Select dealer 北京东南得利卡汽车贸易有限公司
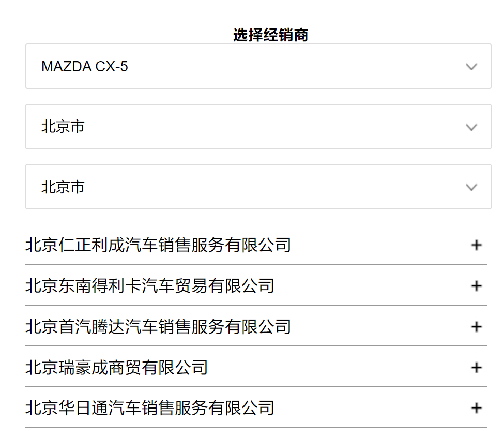Image resolution: width=504 pixels, height=438 pixels. [150, 286]
